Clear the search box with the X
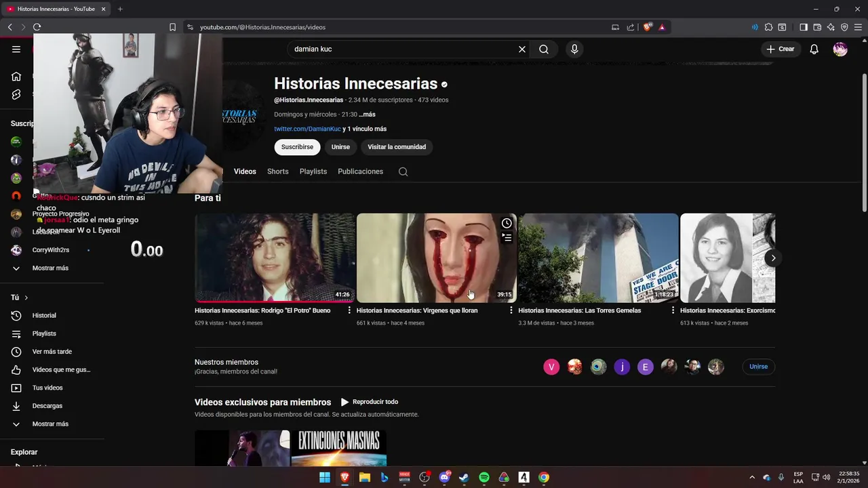 tap(522, 49)
